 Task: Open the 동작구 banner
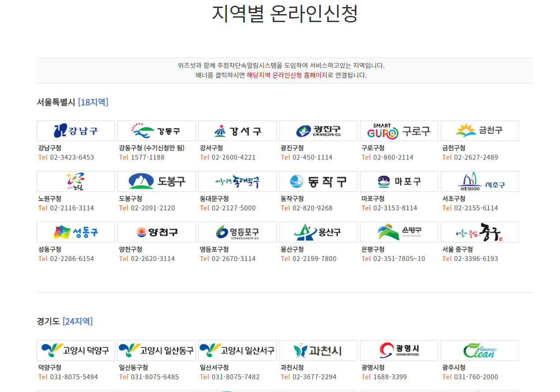click(318, 181)
